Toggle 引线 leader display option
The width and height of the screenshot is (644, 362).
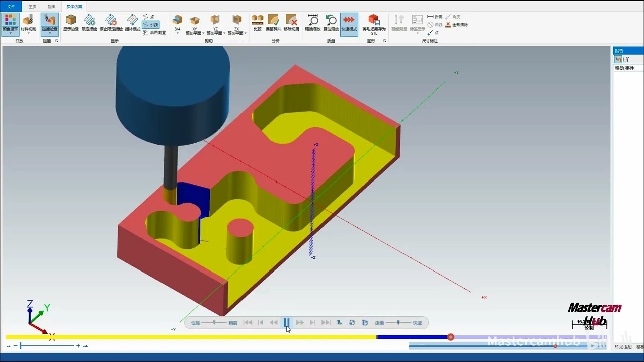(151, 24)
